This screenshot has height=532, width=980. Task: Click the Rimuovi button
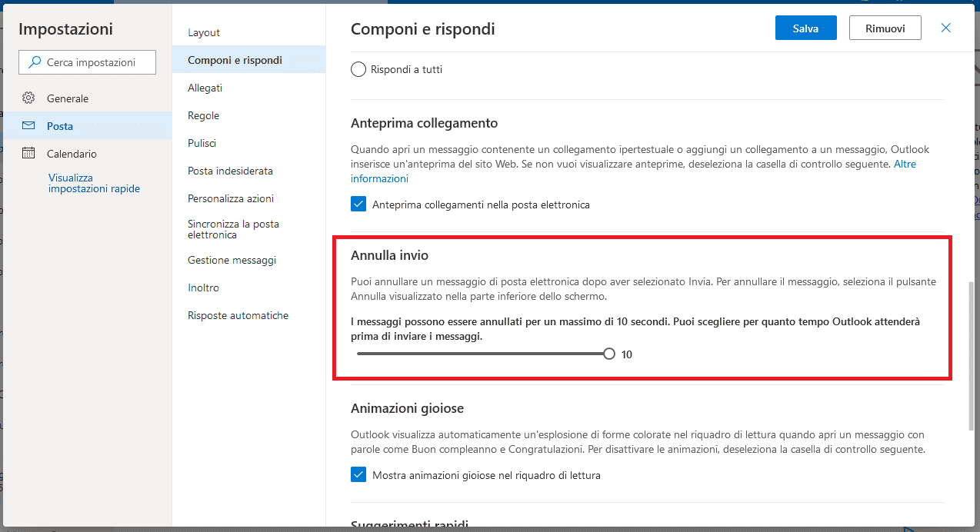pos(885,28)
